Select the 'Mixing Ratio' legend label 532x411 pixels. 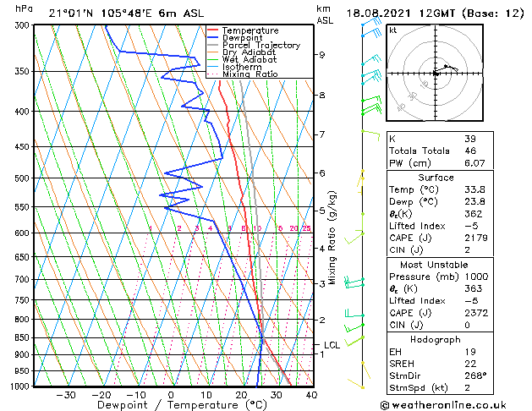point(250,74)
